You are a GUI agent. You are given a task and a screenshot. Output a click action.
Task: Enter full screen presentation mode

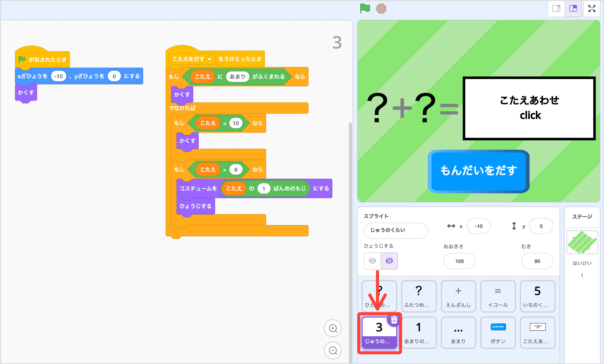[x=592, y=8]
